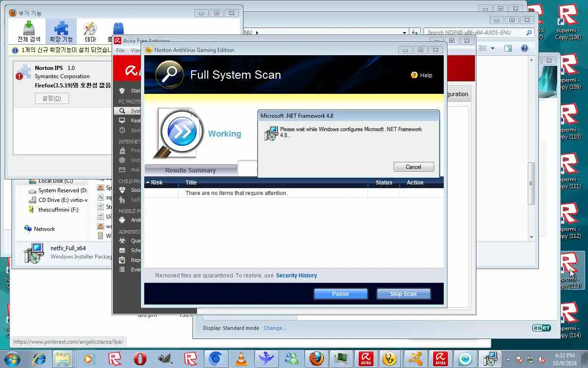Open the Security History link
This screenshot has height=368, width=588.
pyautogui.click(x=296, y=276)
